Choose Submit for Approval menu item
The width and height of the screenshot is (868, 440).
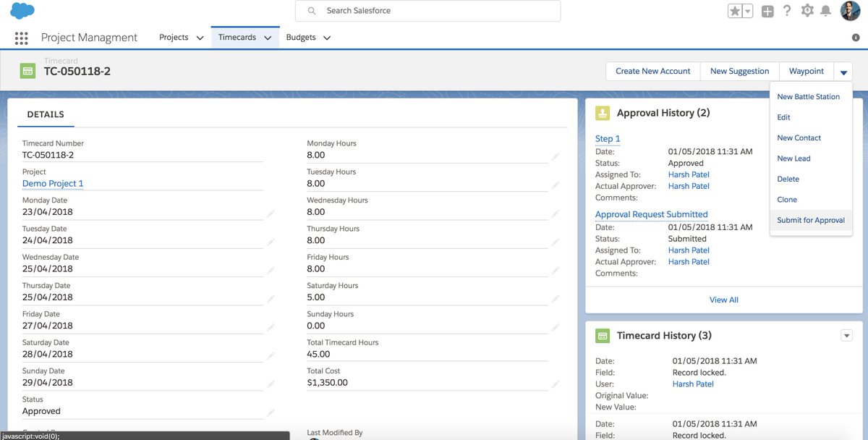point(811,220)
